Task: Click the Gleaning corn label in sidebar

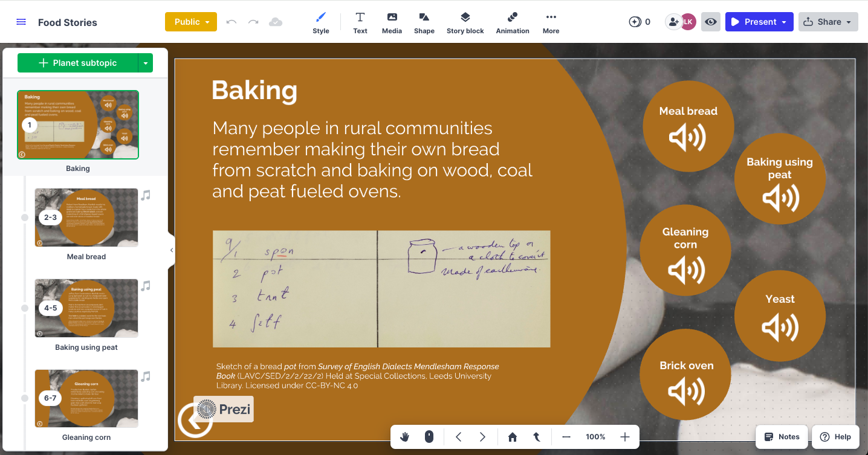Action: pos(86,437)
